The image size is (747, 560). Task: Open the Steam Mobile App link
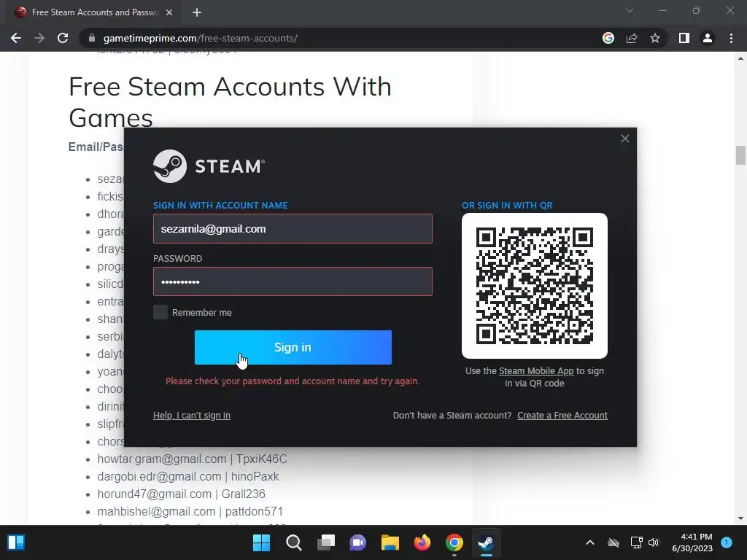536,371
